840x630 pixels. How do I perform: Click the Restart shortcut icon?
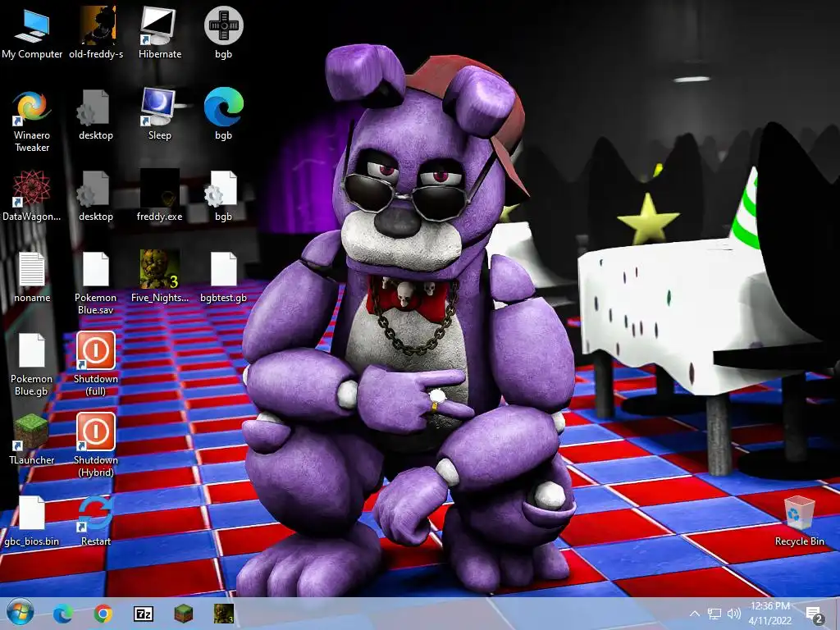coord(96,521)
